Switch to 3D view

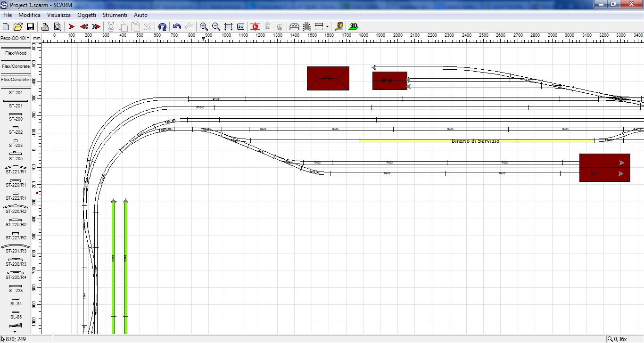[354, 27]
